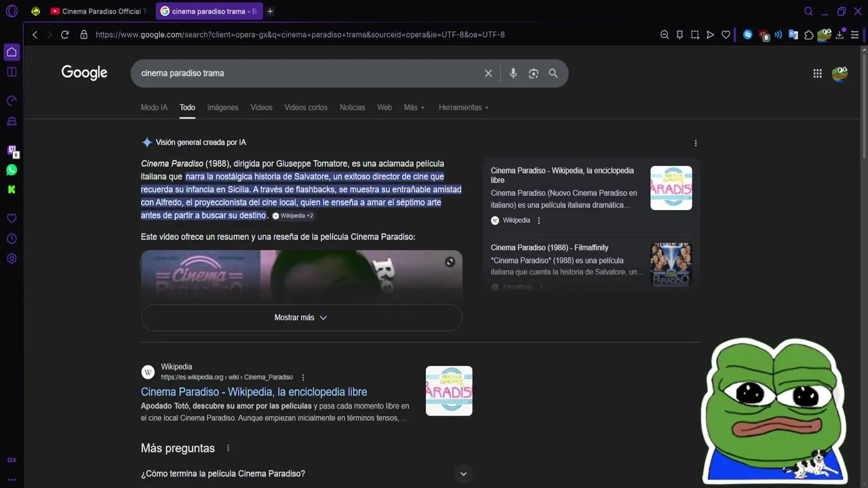The height and width of the screenshot is (488, 868).
Task: Switch to Cinema Paradiso Official YouTube tab
Action: point(99,12)
